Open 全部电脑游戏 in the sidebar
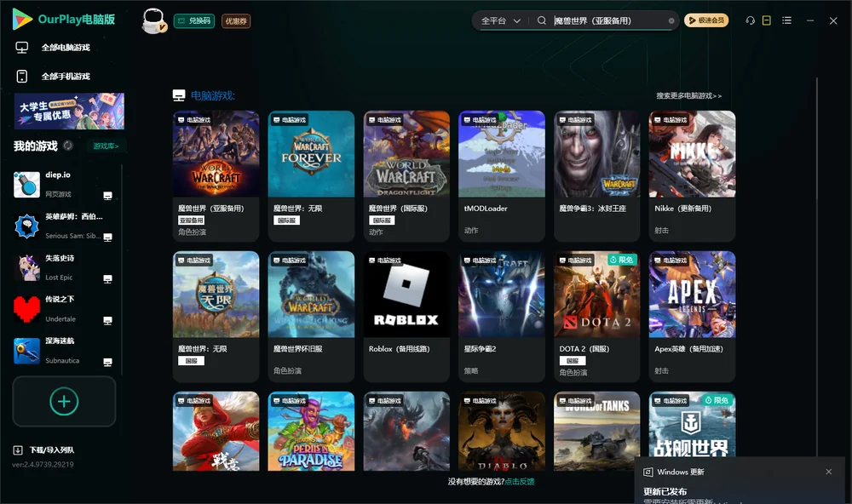This screenshot has width=852, height=504. point(66,48)
